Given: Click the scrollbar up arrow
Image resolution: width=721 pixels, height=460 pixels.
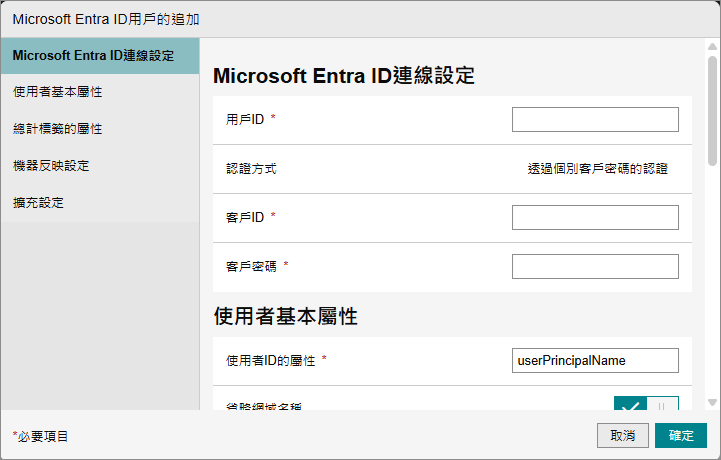Looking at the screenshot, I should (x=712, y=47).
